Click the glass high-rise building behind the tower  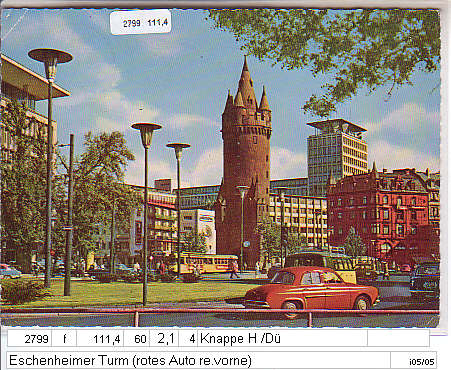click(x=337, y=152)
